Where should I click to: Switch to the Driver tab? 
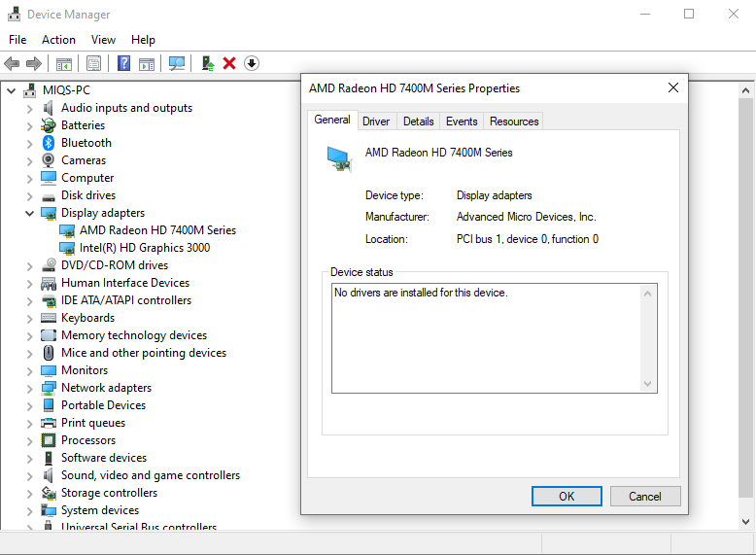coord(376,121)
